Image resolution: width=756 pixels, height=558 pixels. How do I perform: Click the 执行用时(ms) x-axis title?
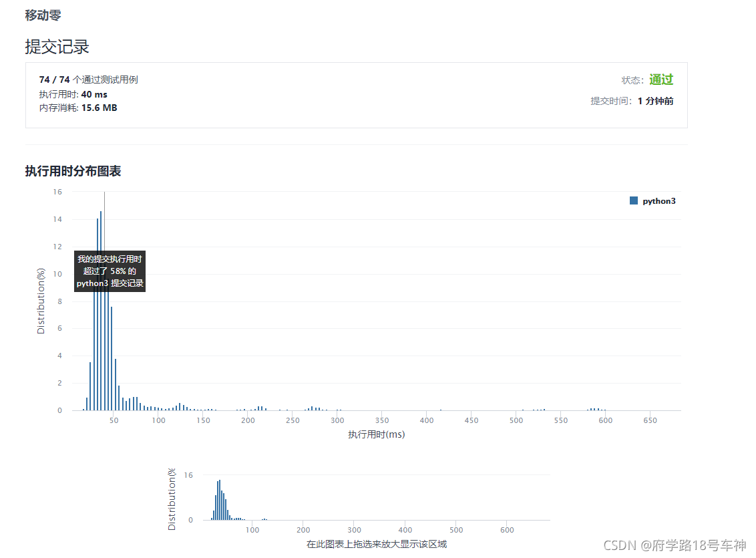pyautogui.click(x=377, y=434)
